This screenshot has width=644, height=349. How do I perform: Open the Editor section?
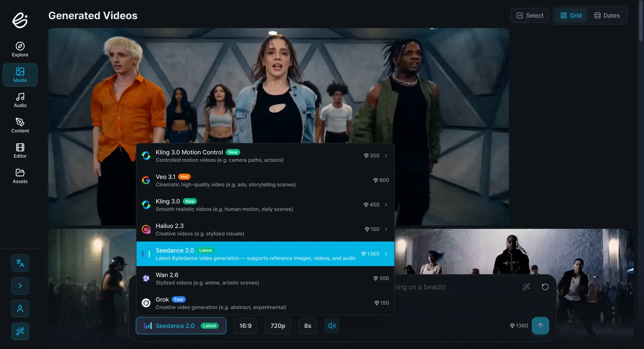20,151
